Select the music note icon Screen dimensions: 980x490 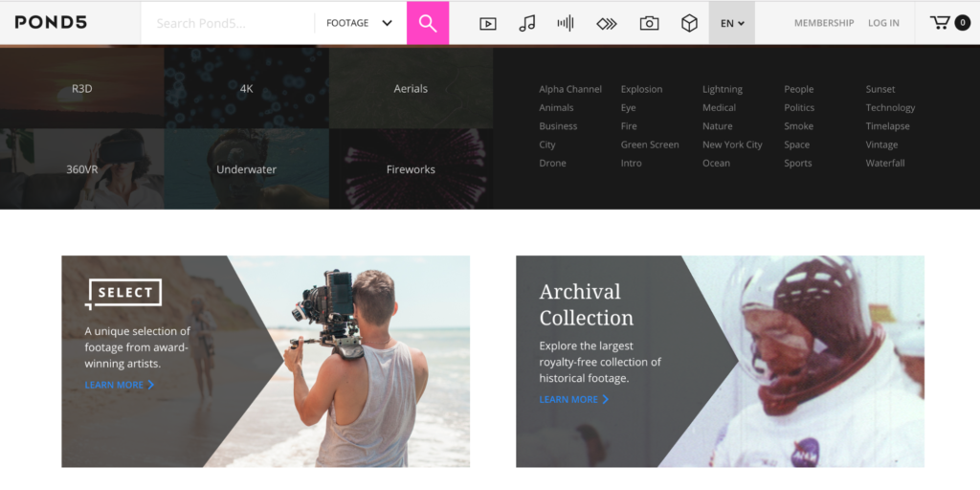pyautogui.click(x=527, y=23)
